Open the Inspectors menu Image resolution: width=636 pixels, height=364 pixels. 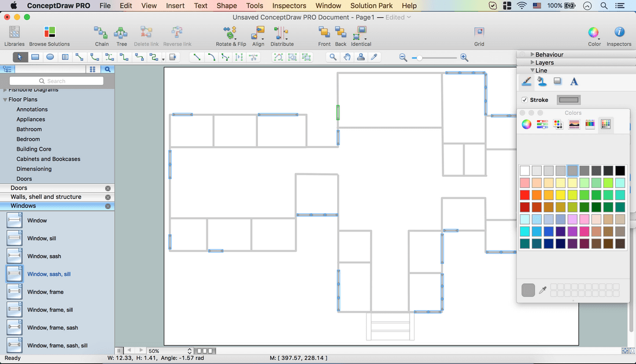289,6
